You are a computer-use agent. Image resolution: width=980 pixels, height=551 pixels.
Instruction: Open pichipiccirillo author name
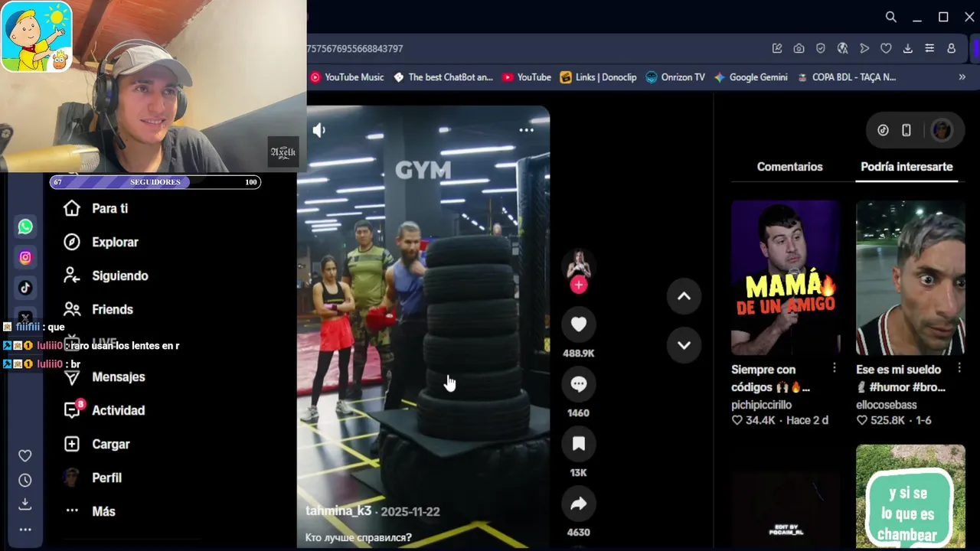[x=761, y=404]
